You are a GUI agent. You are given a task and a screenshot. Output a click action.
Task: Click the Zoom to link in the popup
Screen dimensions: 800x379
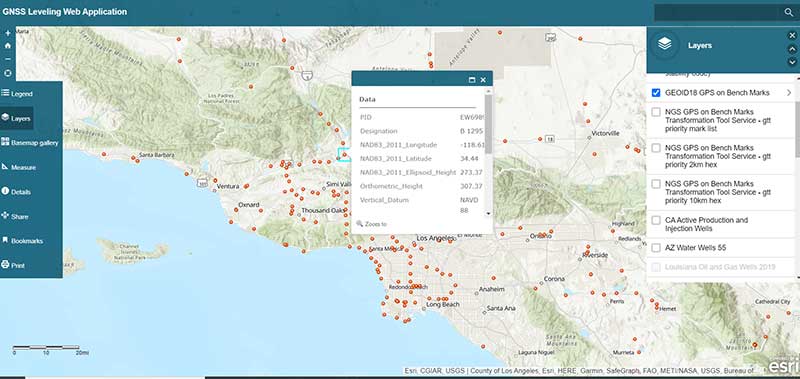[372, 224]
